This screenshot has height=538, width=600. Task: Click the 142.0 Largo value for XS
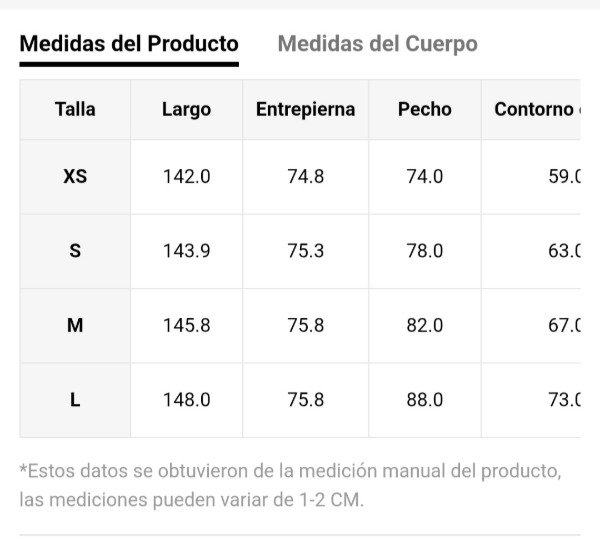pyautogui.click(x=186, y=177)
